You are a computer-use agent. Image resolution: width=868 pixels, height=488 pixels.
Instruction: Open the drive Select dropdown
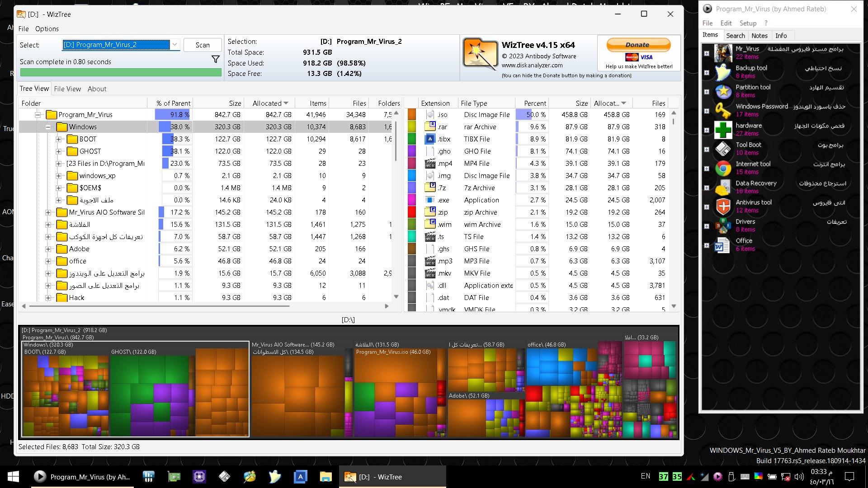click(175, 45)
